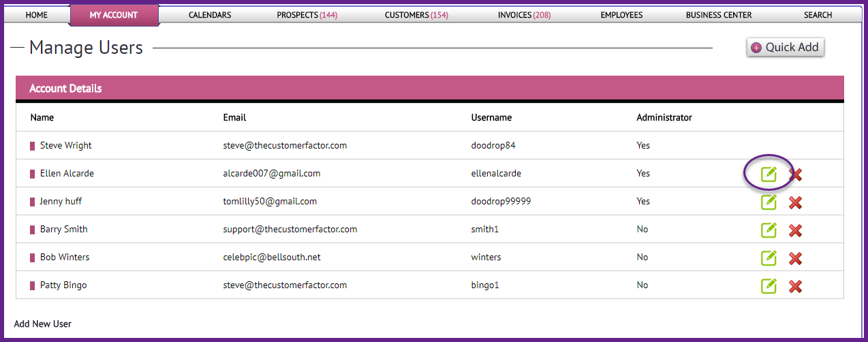Click the email support@thecustomerfactor.com
This screenshot has width=868, height=342.
tap(290, 229)
